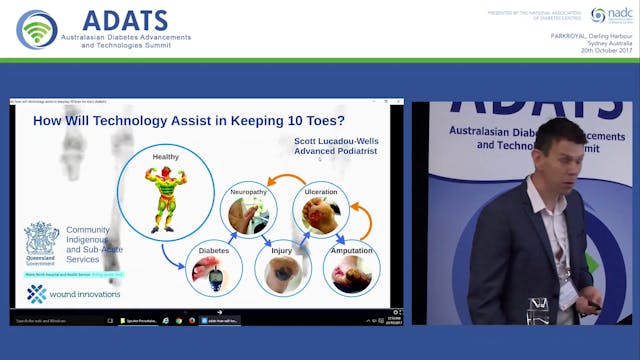Launch Internet Explorer from the taskbar
The height and width of the screenshot is (360, 640).
click(166, 321)
